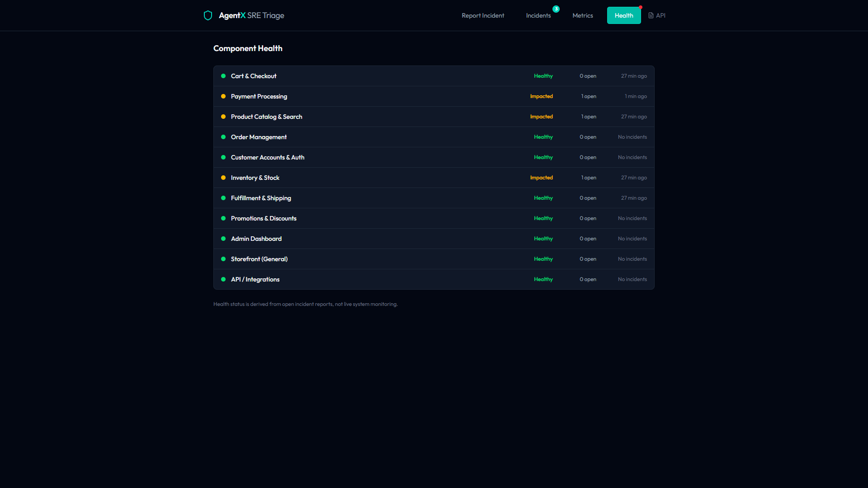This screenshot has height=488, width=868.
Task: Click the Impacted status label for Inventory & Stock
Action: coord(541,178)
